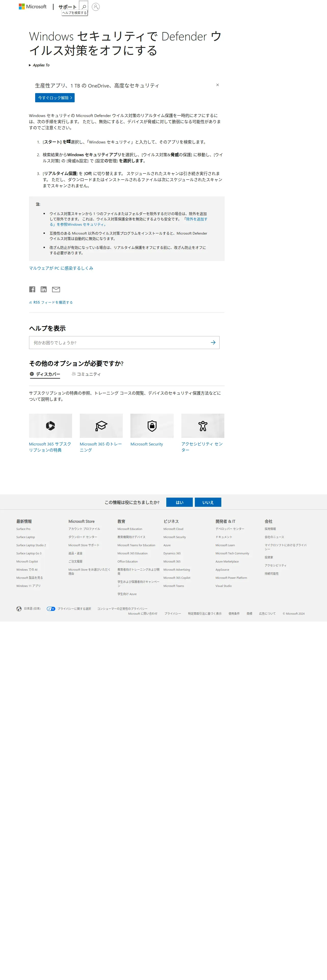Open Microsoft 365 サブスクリプションの特典 link
This screenshot has height=980, width=327.
tap(50, 447)
